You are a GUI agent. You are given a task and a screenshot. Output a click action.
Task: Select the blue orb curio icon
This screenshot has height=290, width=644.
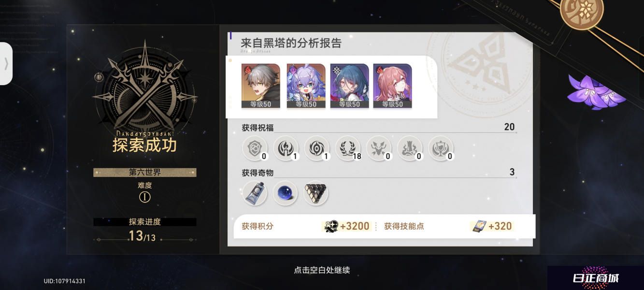click(285, 193)
